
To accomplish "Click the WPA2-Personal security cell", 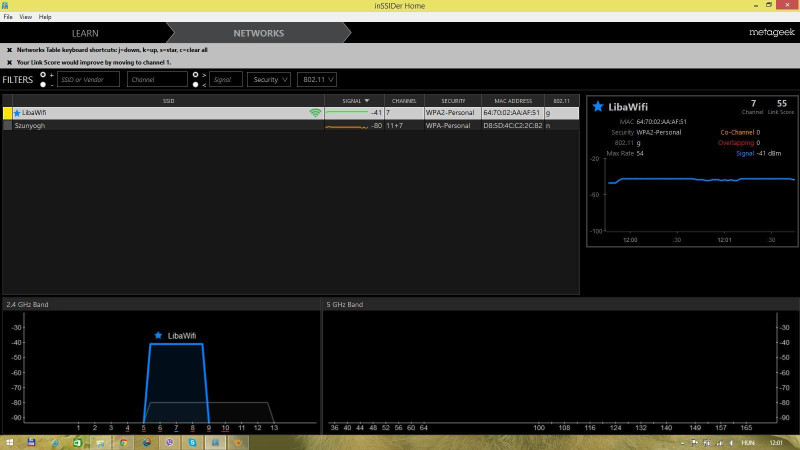I will (450, 113).
